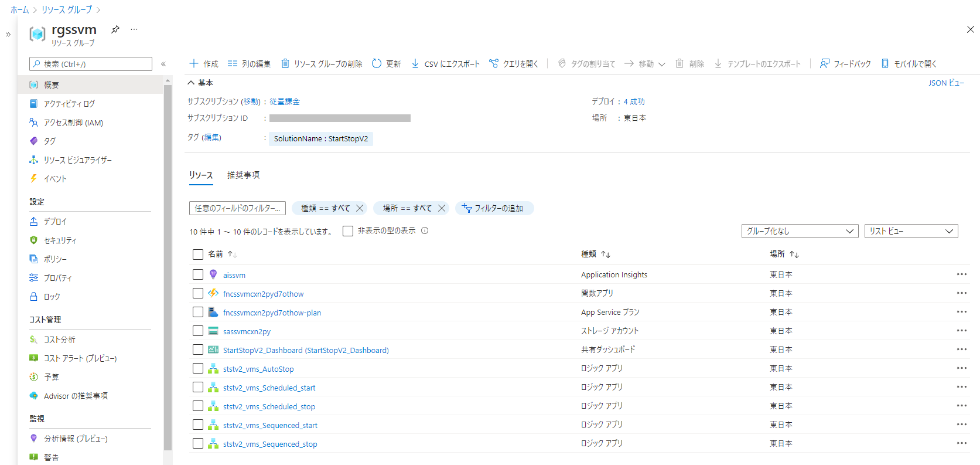Click the イベント lightning icon
Image resolution: width=980 pixels, height=465 pixels.
pos(34,178)
